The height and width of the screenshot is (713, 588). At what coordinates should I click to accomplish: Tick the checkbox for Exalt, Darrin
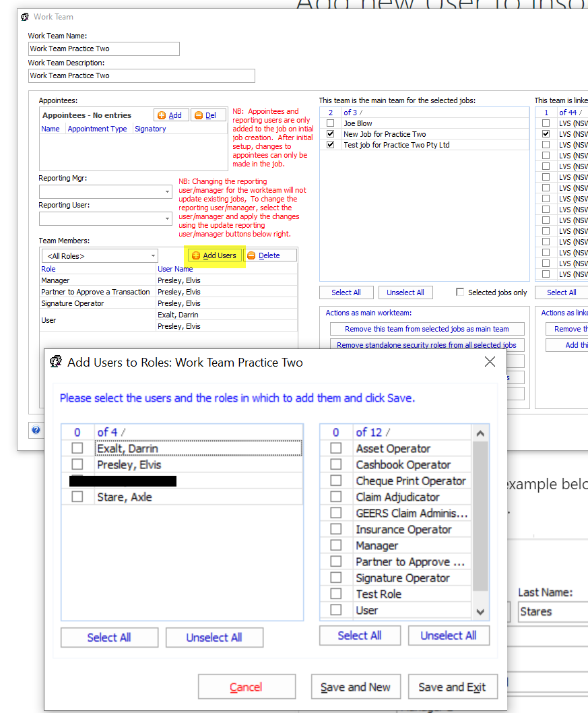[x=77, y=448]
